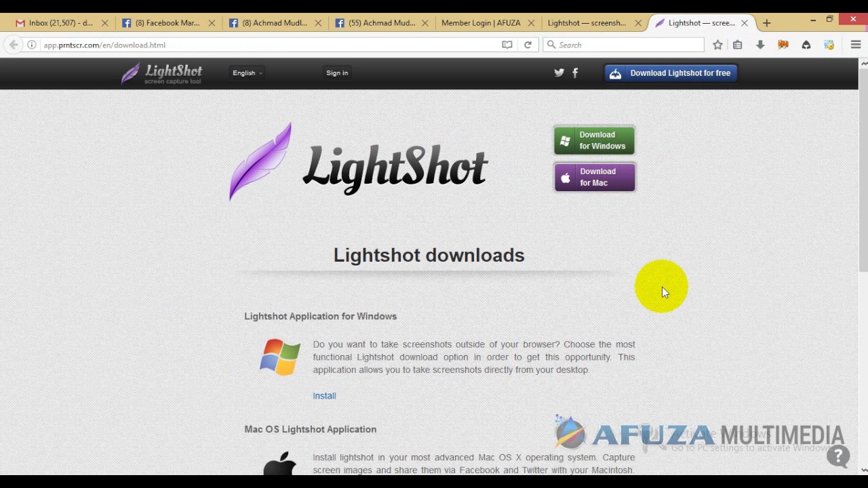Expand the English language dropdown
The height and width of the screenshot is (488, 868).
pos(247,73)
